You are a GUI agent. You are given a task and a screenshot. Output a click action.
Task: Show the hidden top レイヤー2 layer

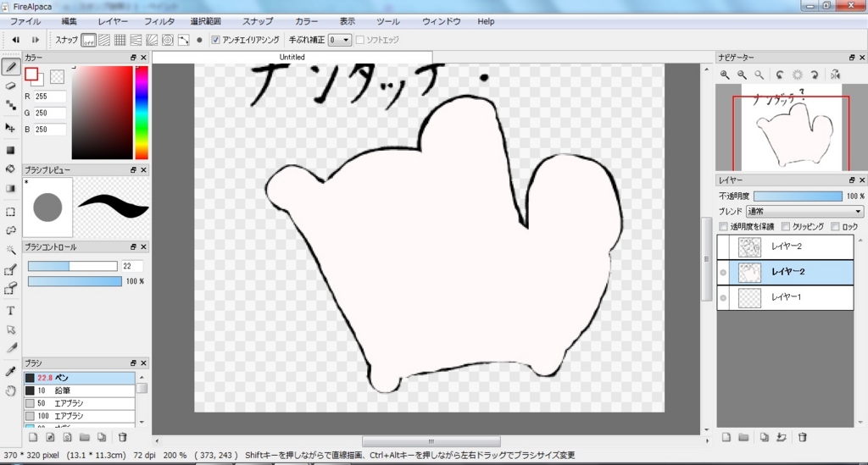click(723, 246)
